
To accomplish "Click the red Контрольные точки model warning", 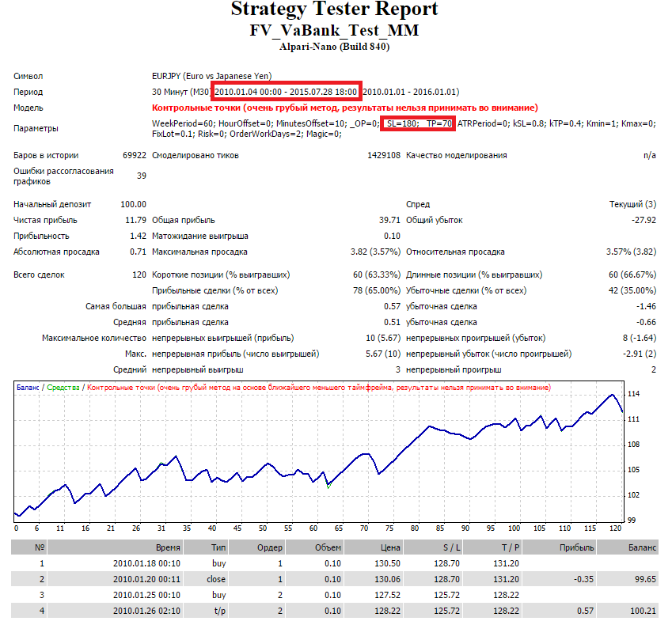I will 344,108.
